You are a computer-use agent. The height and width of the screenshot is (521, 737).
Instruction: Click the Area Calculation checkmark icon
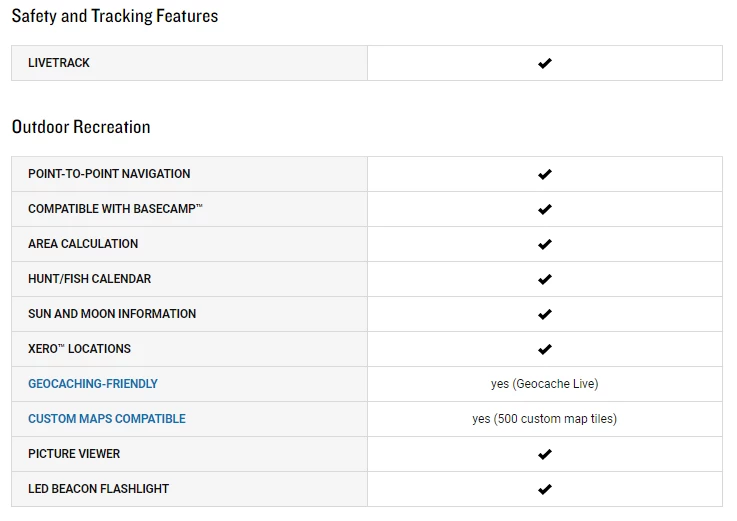tap(545, 244)
